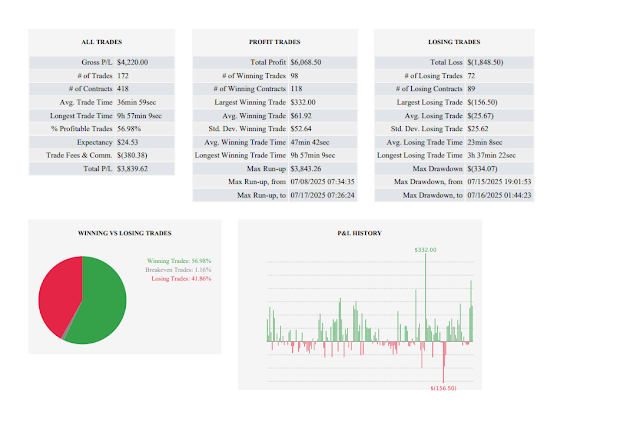
Task: Click the P&L HISTORY chart title
Action: (359, 233)
